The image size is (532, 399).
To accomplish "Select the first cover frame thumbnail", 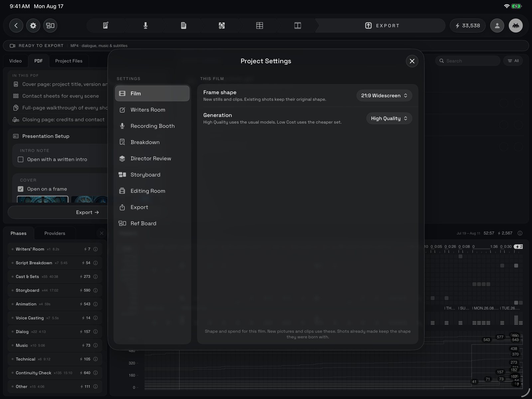I will (43, 199).
